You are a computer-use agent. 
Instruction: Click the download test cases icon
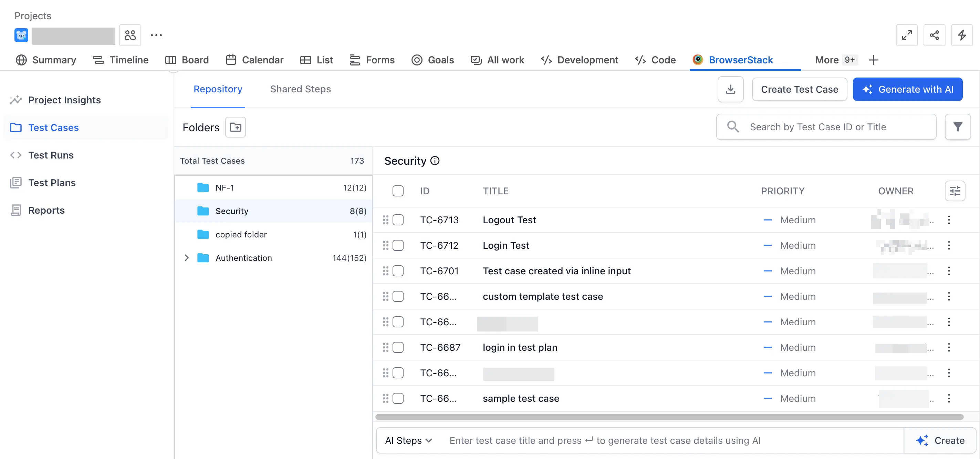coord(730,90)
